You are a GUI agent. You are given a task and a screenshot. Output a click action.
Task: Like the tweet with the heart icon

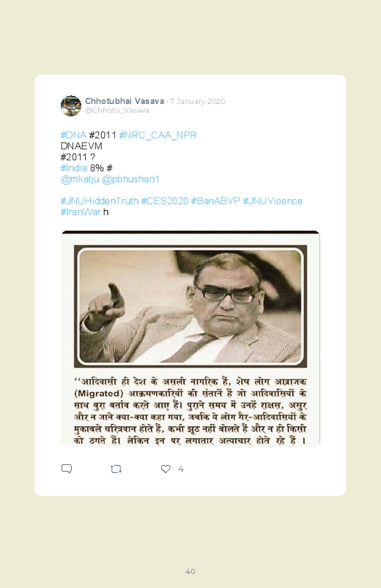click(x=166, y=469)
